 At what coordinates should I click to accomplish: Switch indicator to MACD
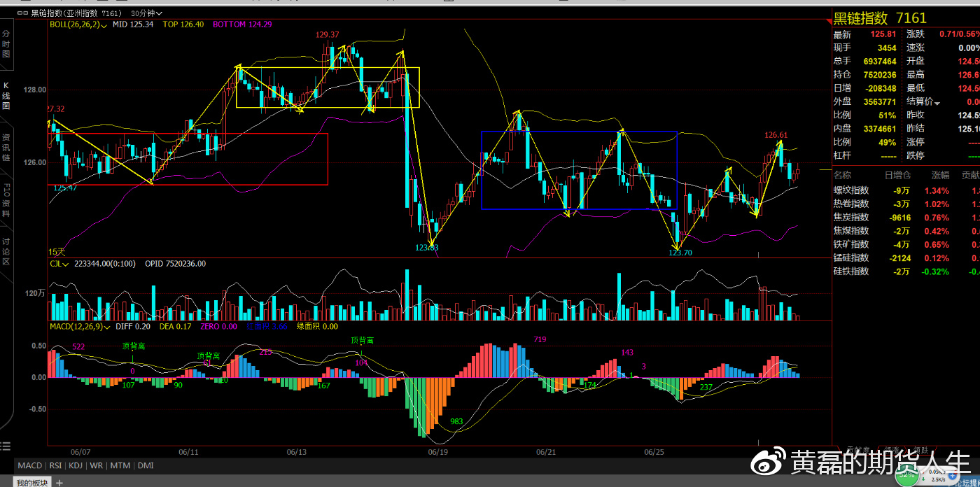[x=30, y=465]
